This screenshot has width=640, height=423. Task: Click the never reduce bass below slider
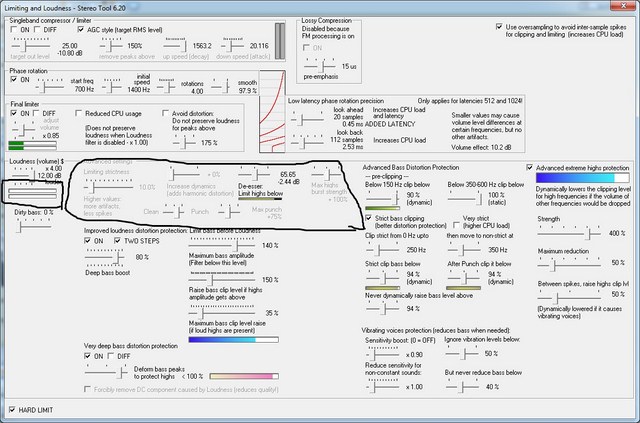tap(462, 385)
